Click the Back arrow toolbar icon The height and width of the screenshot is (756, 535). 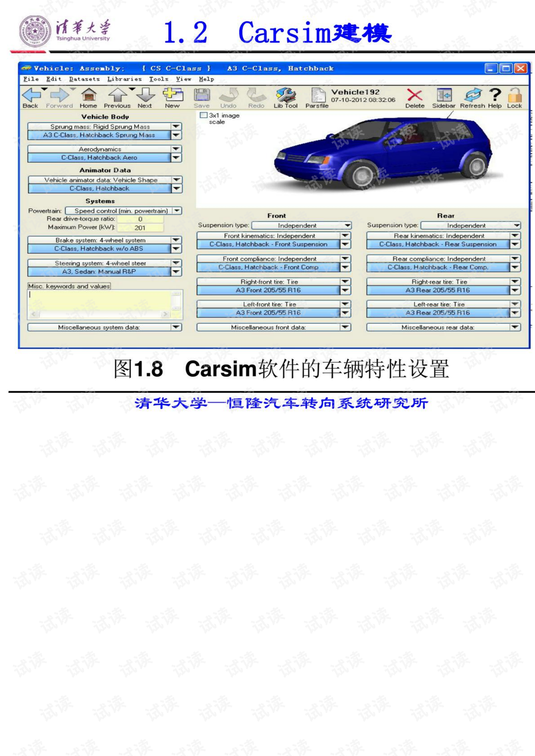[x=31, y=96]
